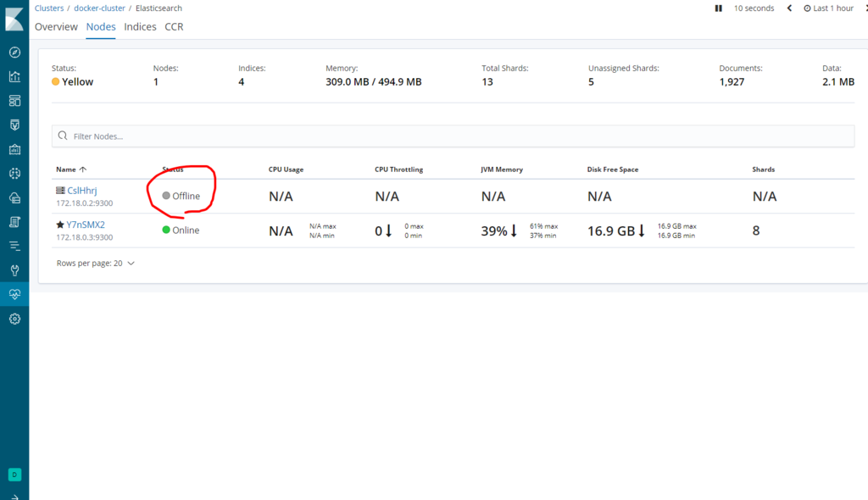Sort table by Name column
The width and height of the screenshot is (868, 500).
tap(71, 169)
